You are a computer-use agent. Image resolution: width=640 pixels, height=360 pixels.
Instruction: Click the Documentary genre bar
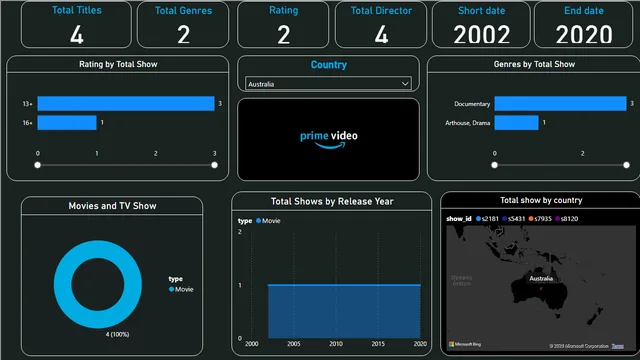560,103
